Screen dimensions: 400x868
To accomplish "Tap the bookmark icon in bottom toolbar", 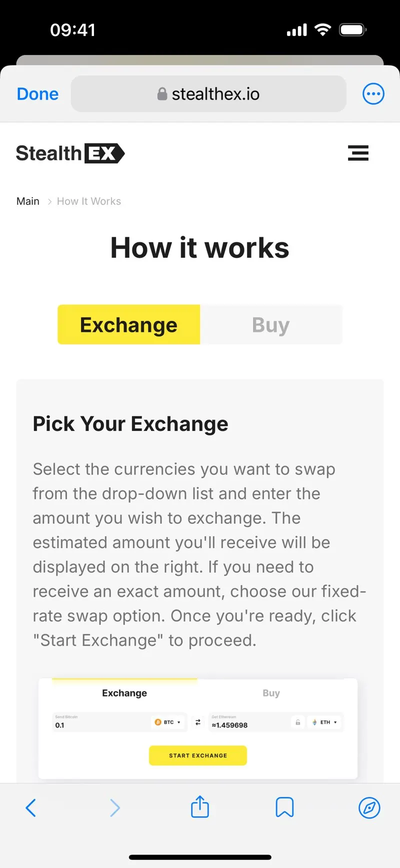I will coord(284,807).
